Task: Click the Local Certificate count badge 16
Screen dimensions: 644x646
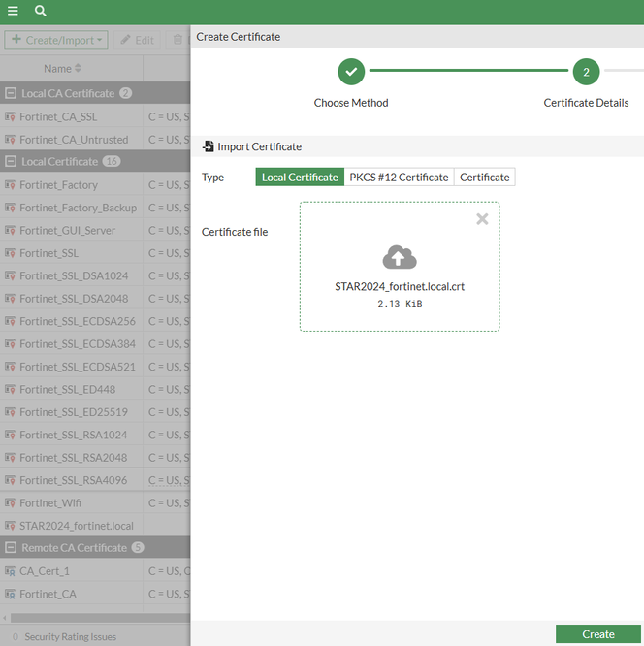Action: (112, 161)
